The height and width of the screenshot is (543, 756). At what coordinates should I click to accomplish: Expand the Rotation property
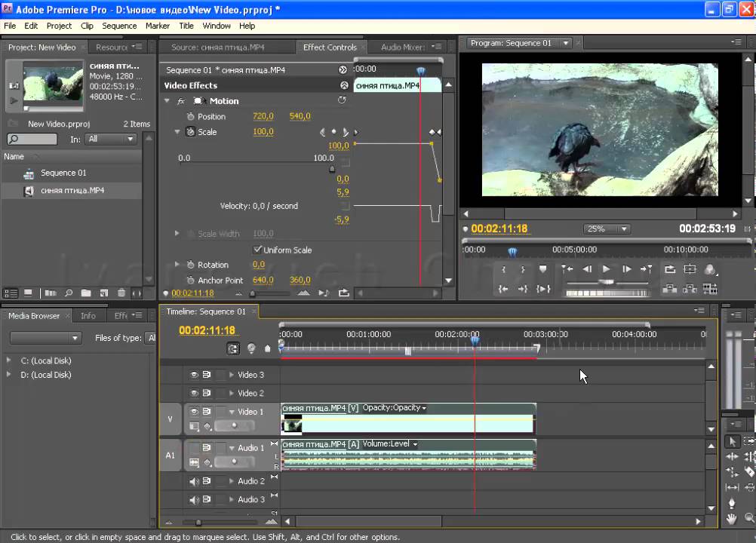point(177,265)
